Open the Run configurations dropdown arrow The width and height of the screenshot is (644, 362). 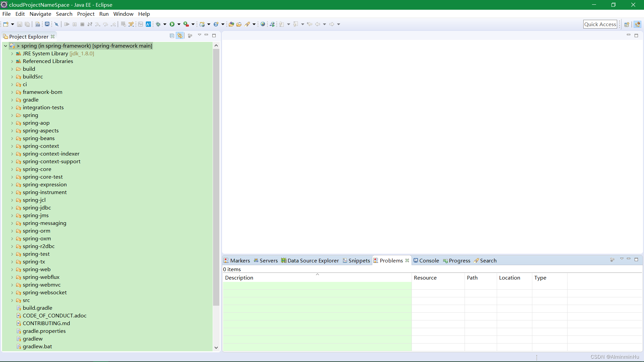click(x=179, y=24)
